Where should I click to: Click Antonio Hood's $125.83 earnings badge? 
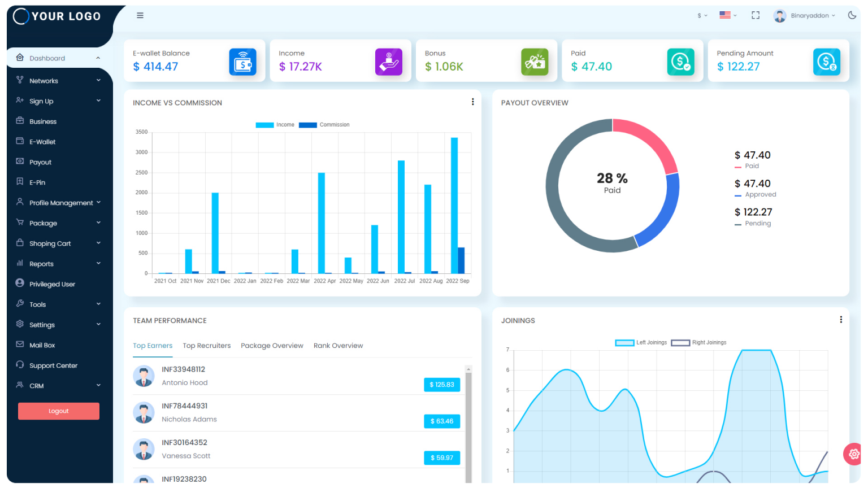(442, 385)
